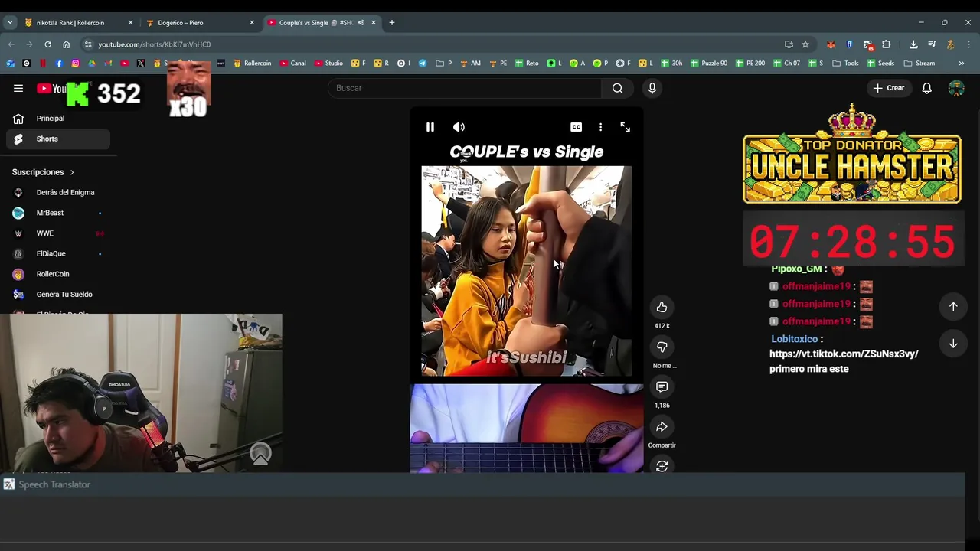
Task: Expand the Suscripciones section
Action: click(43, 172)
